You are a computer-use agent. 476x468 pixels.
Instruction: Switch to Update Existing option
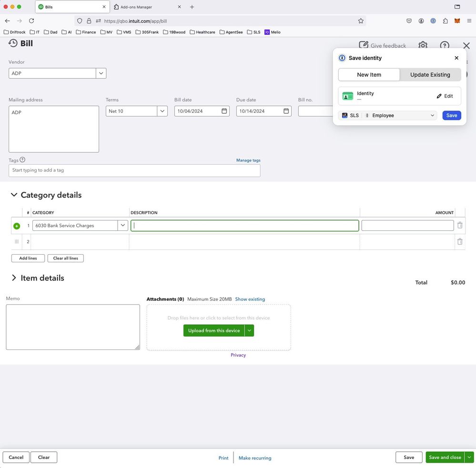(430, 75)
